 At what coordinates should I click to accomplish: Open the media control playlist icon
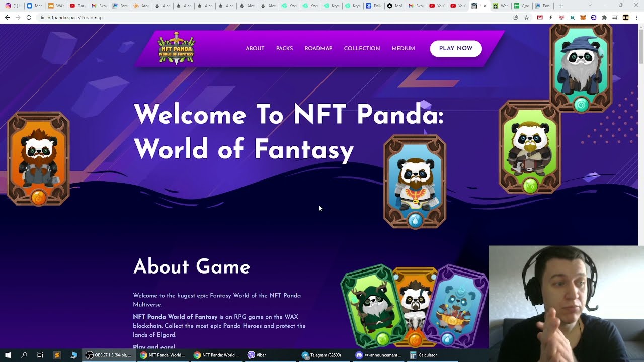(x=615, y=17)
